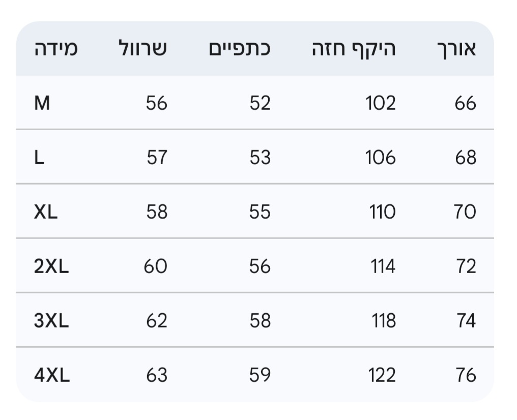Click shoulders value 55 in XL row
This screenshot has height=420, width=517.
(x=260, y=212)
